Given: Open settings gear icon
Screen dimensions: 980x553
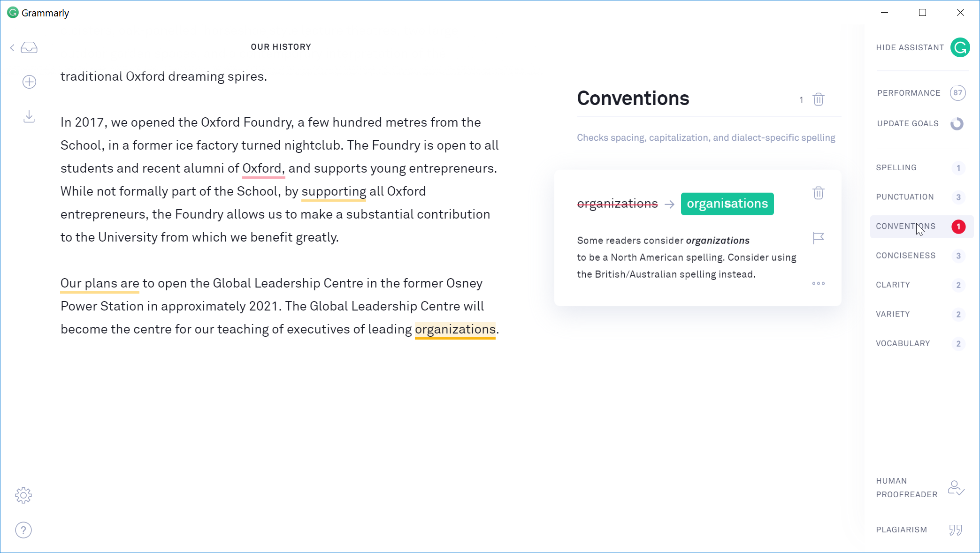Looking at the screenshot, I should pos(23,495).
